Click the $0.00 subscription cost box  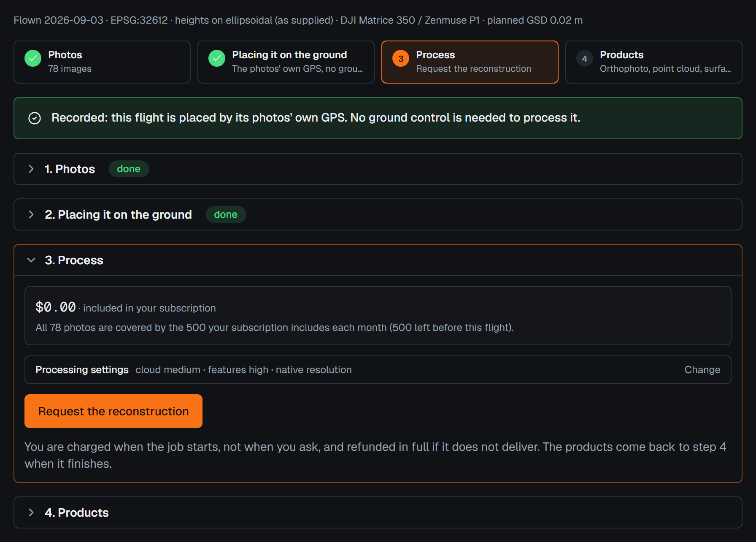378,316
